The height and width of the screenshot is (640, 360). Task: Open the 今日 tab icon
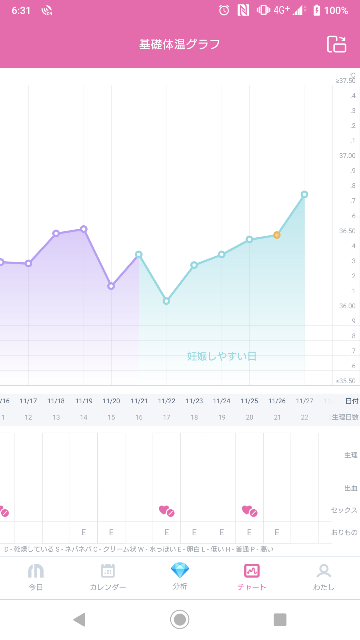(36, 571)
